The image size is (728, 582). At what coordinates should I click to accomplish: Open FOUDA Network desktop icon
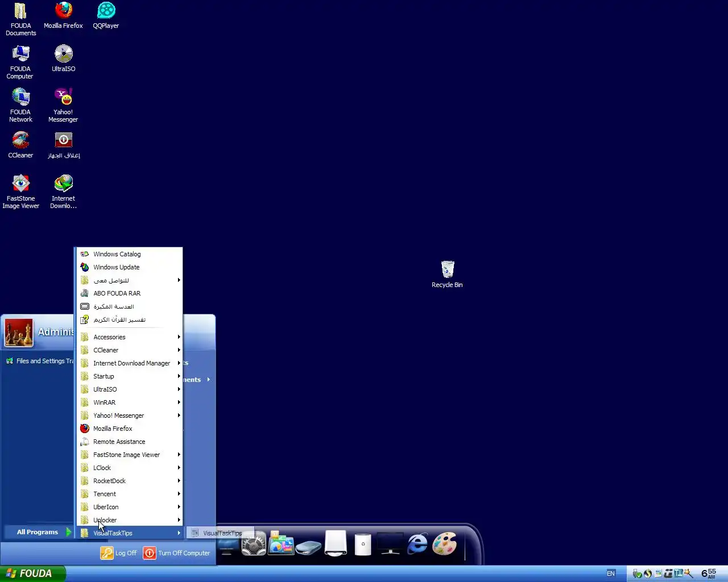(x=20, y=106)
